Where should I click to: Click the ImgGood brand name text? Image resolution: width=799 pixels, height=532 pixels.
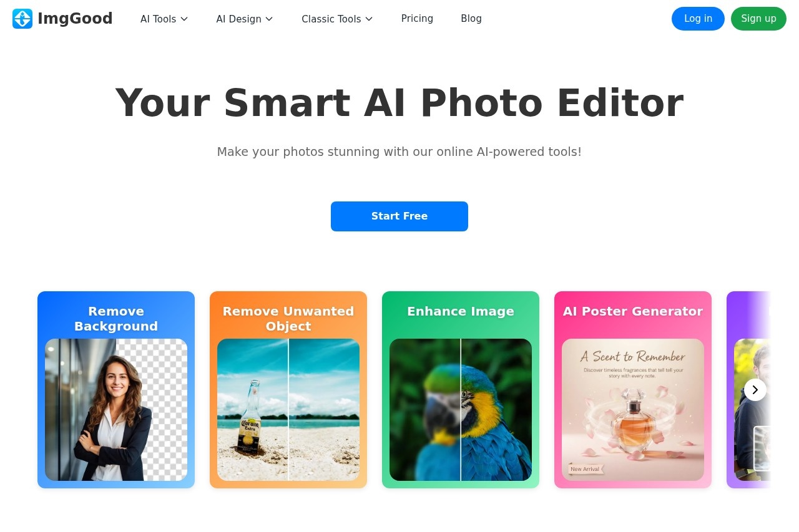[x=75, y=19]
